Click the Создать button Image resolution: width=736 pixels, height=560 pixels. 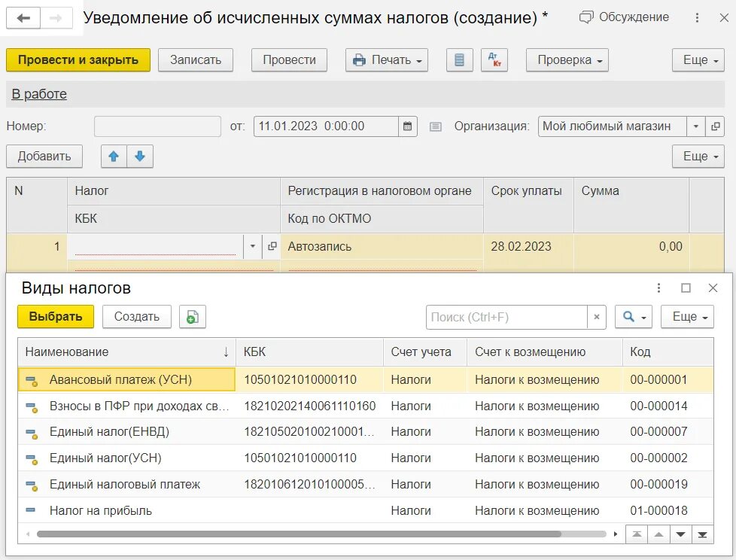137,317
